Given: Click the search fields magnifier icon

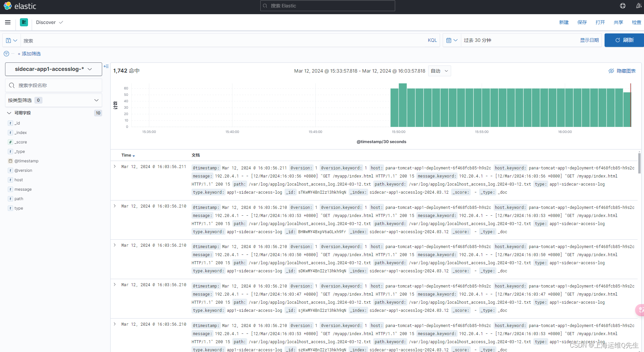Looking at the screenshot, I should tap(12, 85).
